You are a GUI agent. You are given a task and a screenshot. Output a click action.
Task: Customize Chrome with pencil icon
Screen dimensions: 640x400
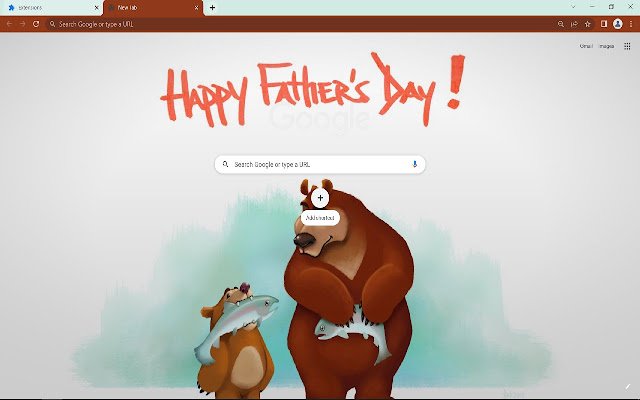tap(628, 387)
